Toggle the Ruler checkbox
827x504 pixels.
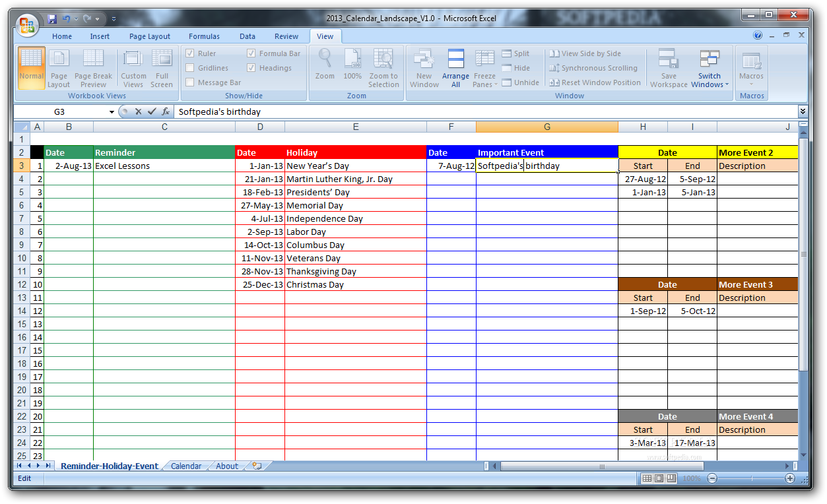[x=190, y=53]
